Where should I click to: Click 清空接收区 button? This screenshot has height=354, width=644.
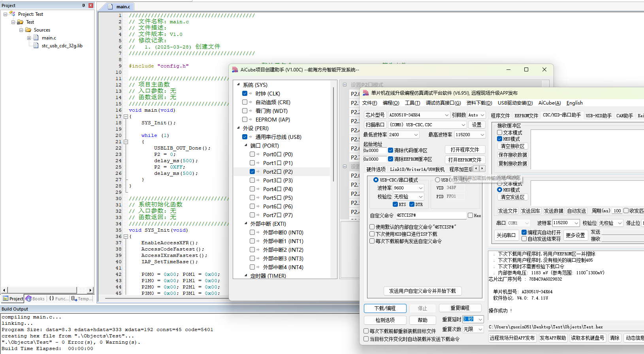(x=512, y=146)
